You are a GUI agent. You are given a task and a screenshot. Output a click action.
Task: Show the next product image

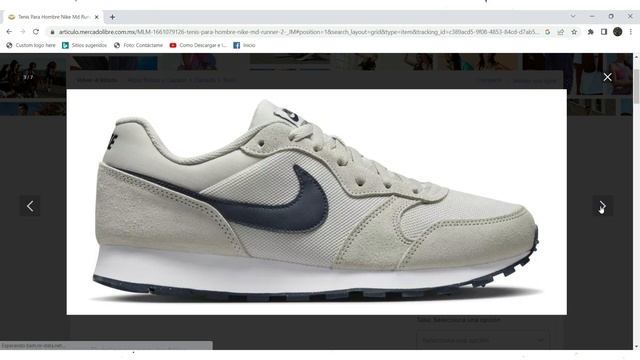click(602, 206)
